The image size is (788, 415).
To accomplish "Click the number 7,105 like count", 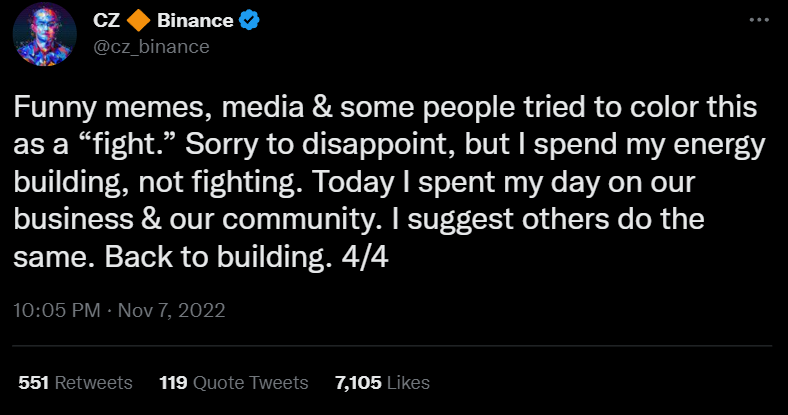I will 356,383.
